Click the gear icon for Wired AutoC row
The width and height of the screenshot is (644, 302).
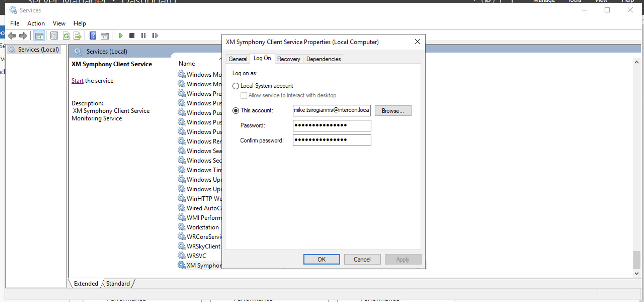(x=181, y=208)
